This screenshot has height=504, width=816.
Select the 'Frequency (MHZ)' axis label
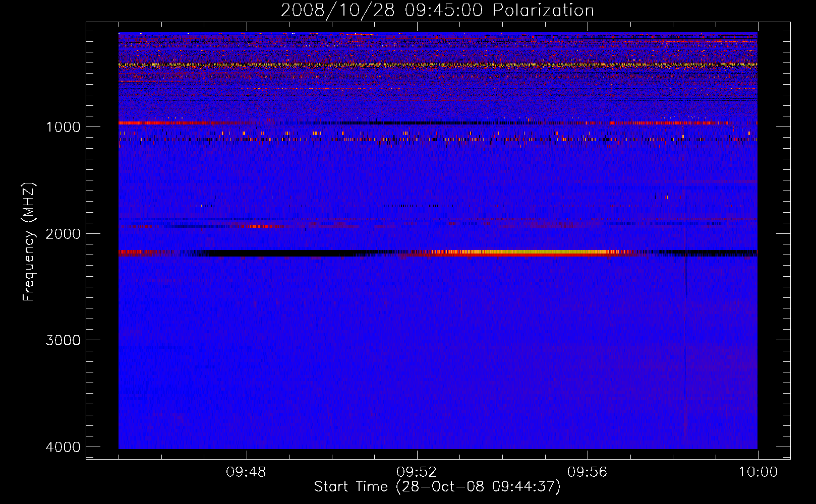pyautogui.click(x=29, y=242)
